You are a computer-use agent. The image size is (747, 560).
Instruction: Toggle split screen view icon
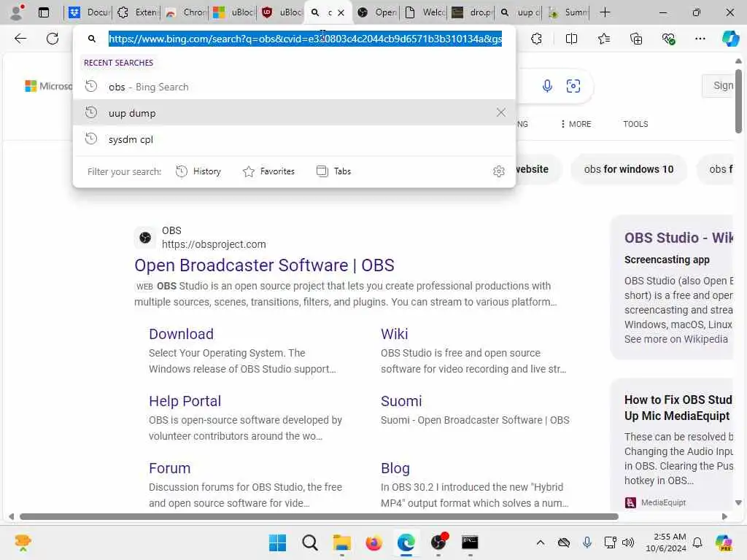pyautogui.click(x=571, y=39)
